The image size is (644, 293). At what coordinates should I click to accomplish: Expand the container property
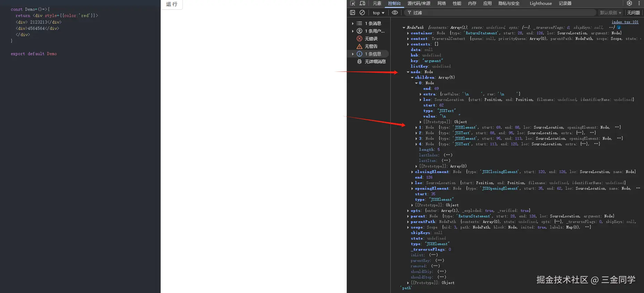pos(408,33)
